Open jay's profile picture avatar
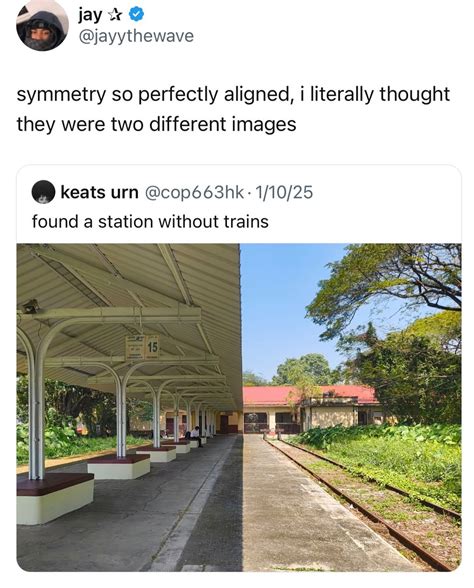This screenshot has width=474, height=588. [42, 28]
